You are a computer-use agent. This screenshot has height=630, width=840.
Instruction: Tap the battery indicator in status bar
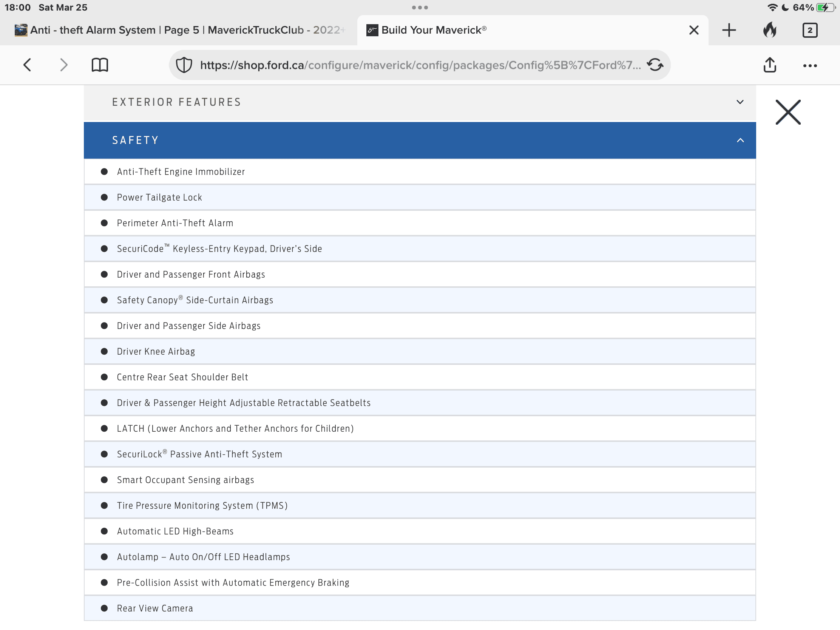pos(826,7)
